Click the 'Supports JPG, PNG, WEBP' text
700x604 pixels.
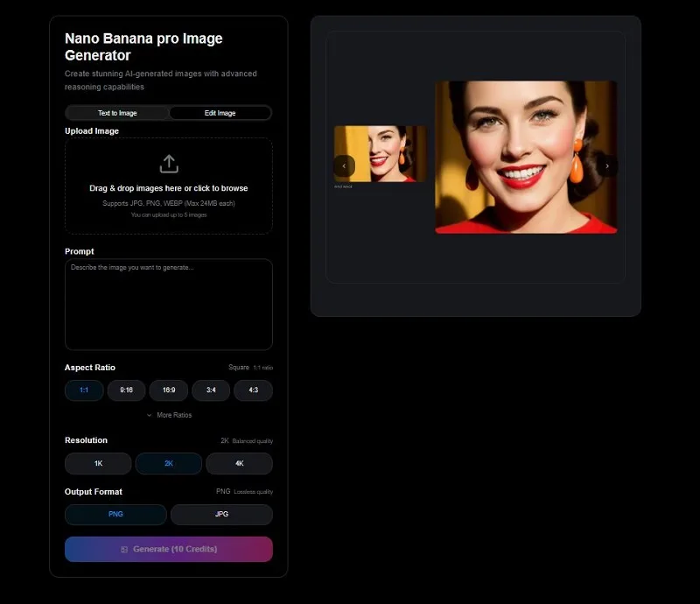coord(169,203)
